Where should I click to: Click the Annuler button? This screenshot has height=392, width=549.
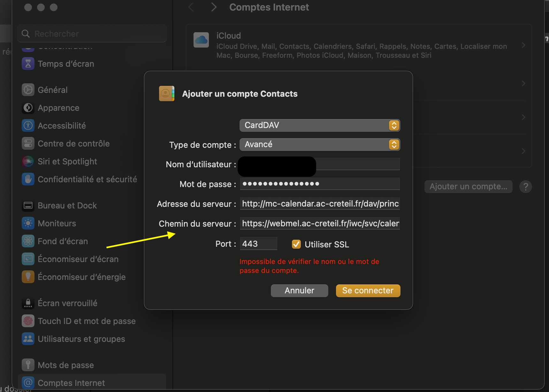click(x=300, y=290)
